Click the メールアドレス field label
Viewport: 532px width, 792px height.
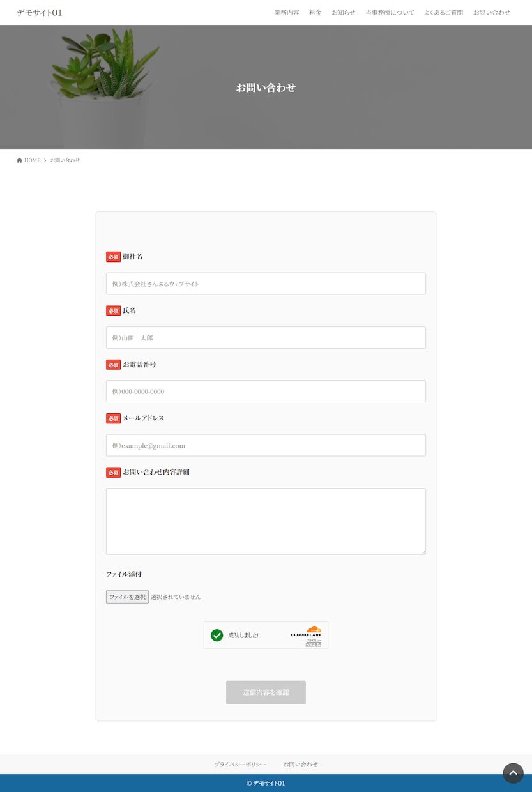[143, 418]
